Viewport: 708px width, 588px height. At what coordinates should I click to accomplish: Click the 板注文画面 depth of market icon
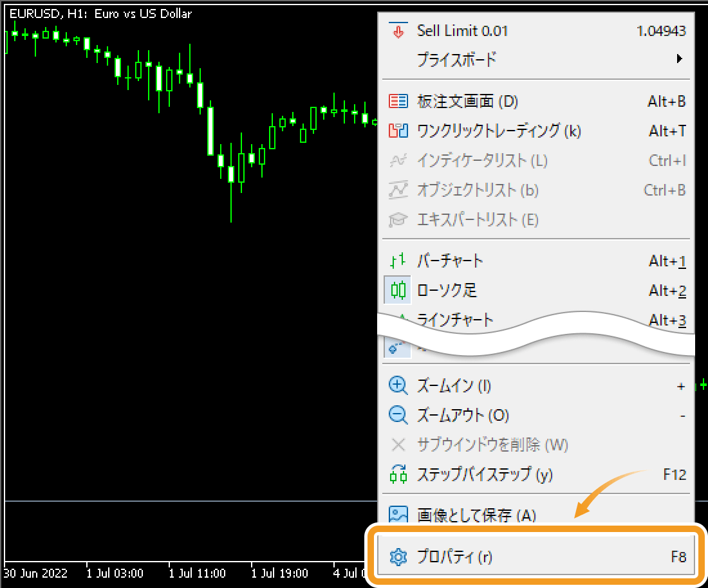click(398, 101)
